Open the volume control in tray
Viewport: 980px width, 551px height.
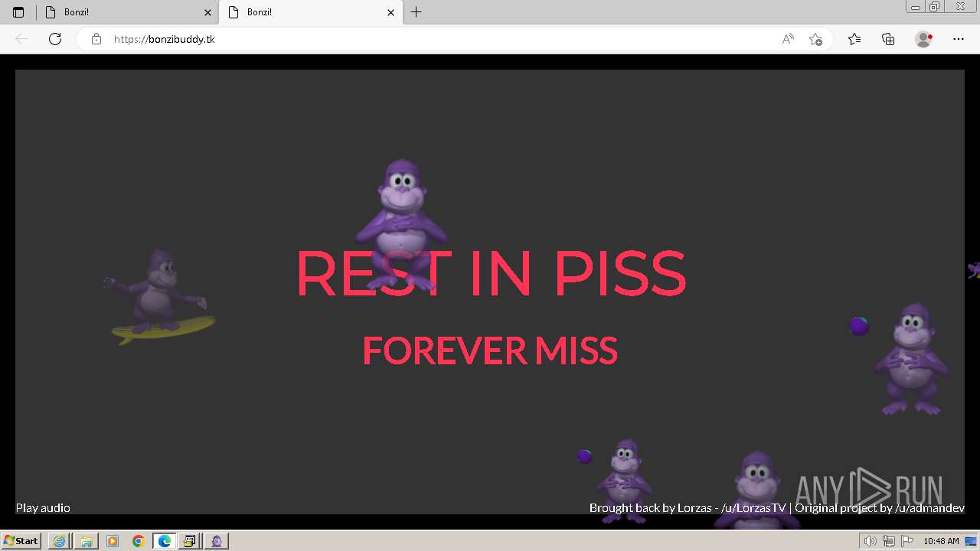(x=871, y=541)
